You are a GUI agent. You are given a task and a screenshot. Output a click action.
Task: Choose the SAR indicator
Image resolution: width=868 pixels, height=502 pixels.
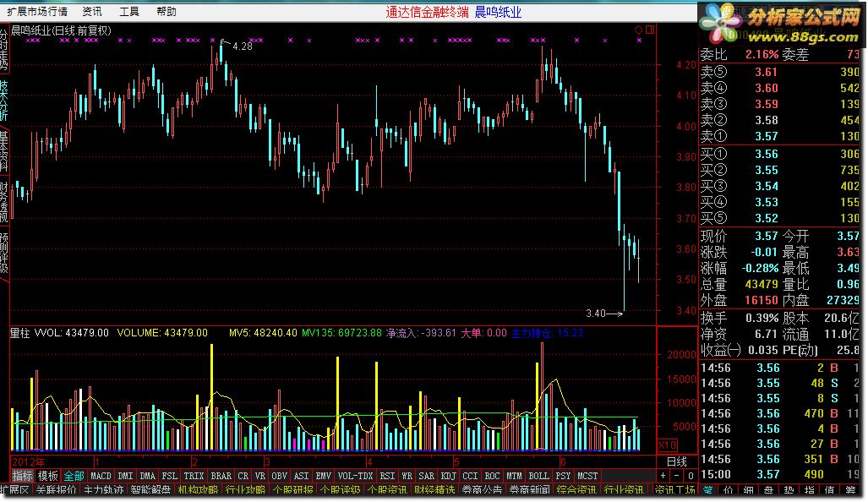[426, 476]
